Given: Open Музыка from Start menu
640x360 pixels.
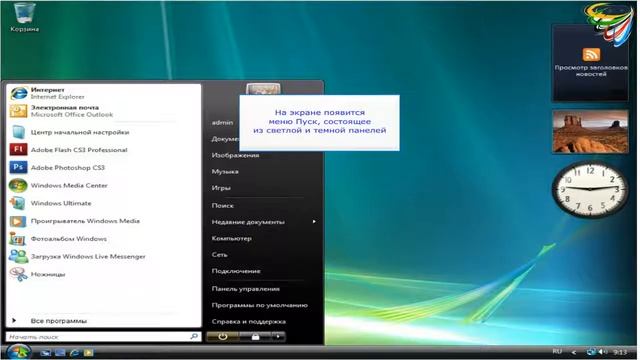Looking at the screenshot, I should 225,171.
